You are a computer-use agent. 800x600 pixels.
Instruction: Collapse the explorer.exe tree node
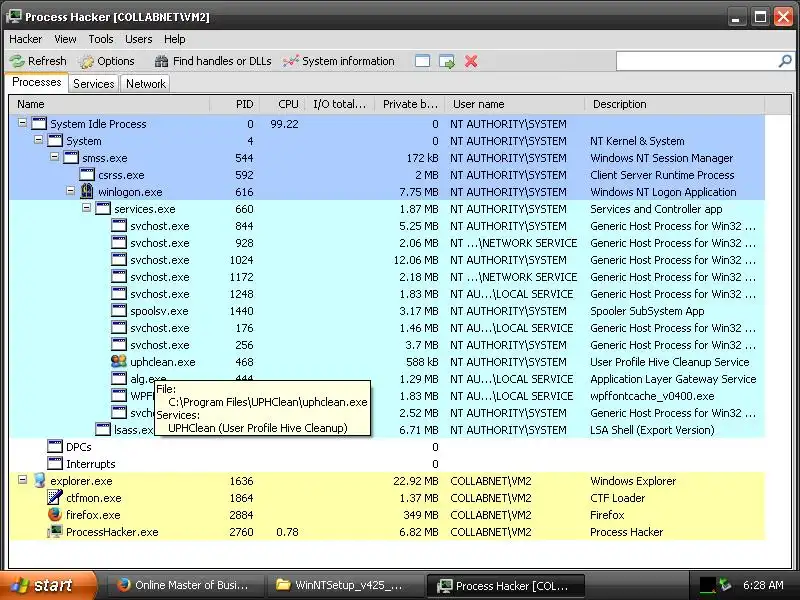point(22,480)
